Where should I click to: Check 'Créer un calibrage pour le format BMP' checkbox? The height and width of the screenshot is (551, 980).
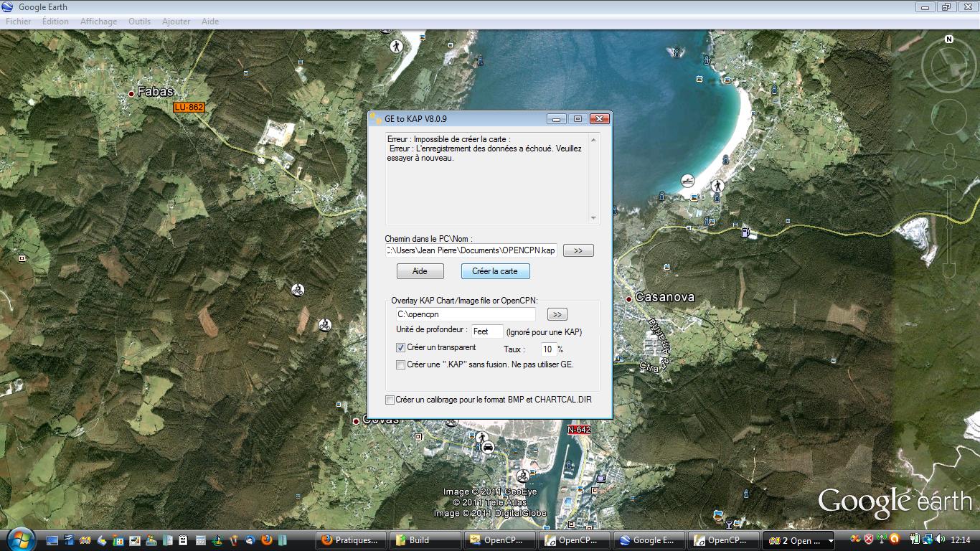pos(390,400)
